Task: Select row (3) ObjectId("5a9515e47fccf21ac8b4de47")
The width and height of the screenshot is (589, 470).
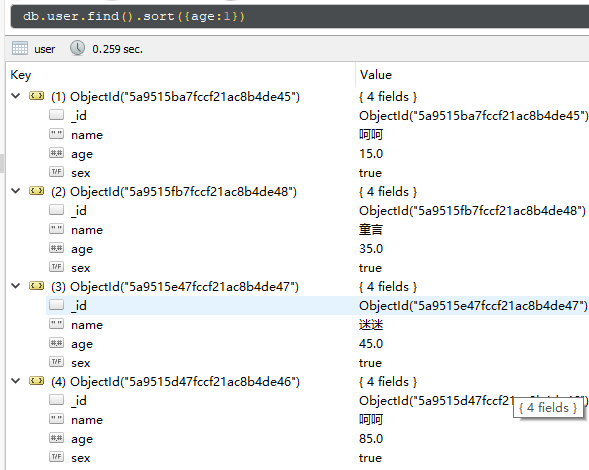Action: pyautogui.click(x=175, y=287)
